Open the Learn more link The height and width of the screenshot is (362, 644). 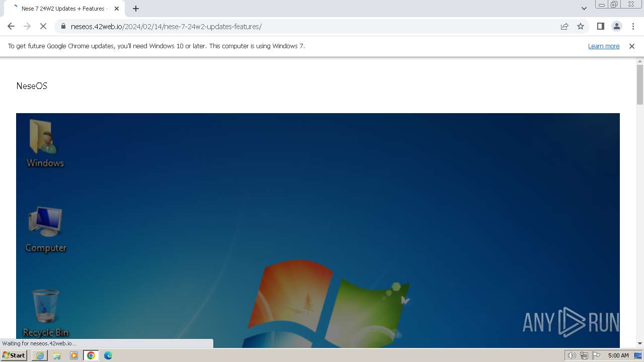pos(604,46)
